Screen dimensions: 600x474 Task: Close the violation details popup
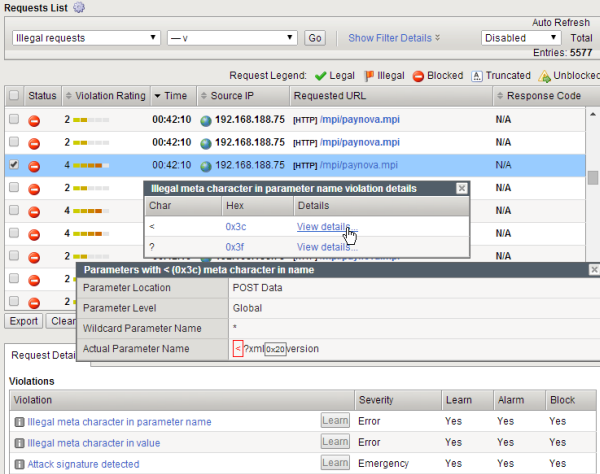point(461,188)
